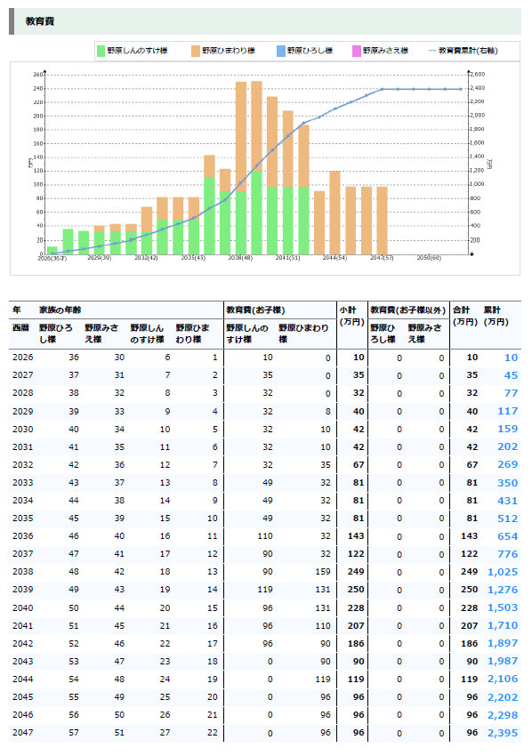Click the 2,600 right-axis label
This screenshot has height=756, width=532.
(x=478, y=74)
